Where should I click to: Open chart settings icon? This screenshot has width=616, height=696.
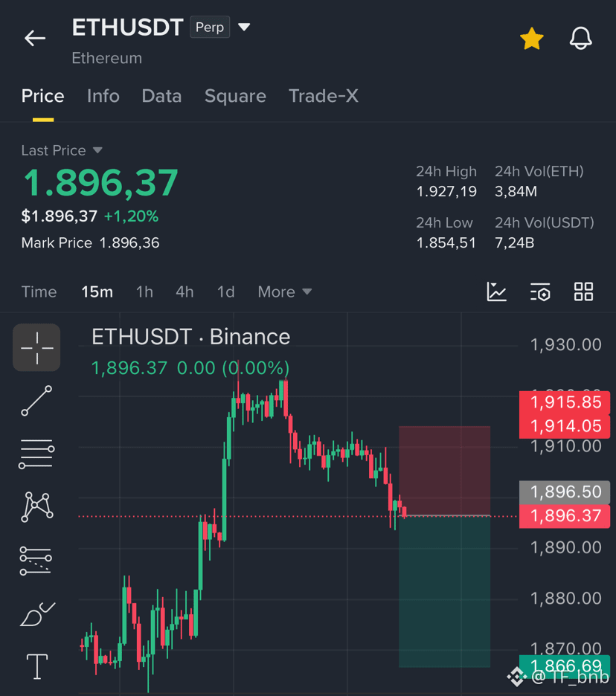[x=540, y=292]
